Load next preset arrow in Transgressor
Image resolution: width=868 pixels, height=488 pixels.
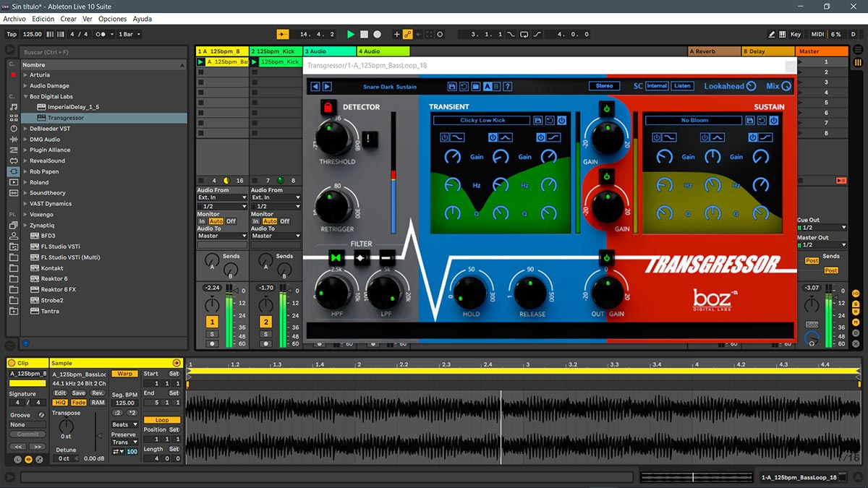pyautogui.click(x=327, y=87)
